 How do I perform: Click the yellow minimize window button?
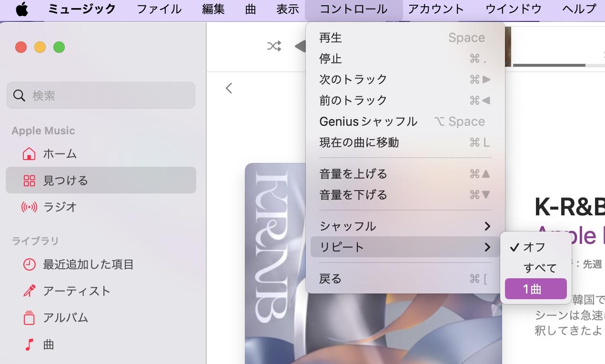(40, 47)
